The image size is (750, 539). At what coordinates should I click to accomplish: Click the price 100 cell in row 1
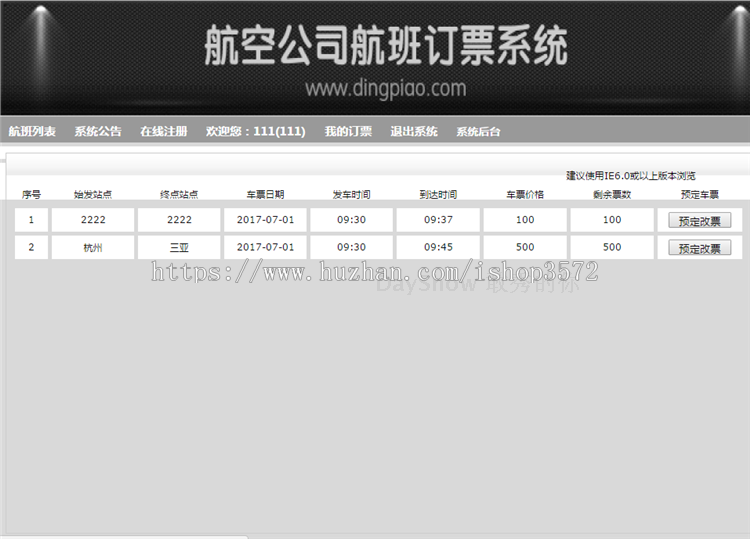click(x=525, y=220)
